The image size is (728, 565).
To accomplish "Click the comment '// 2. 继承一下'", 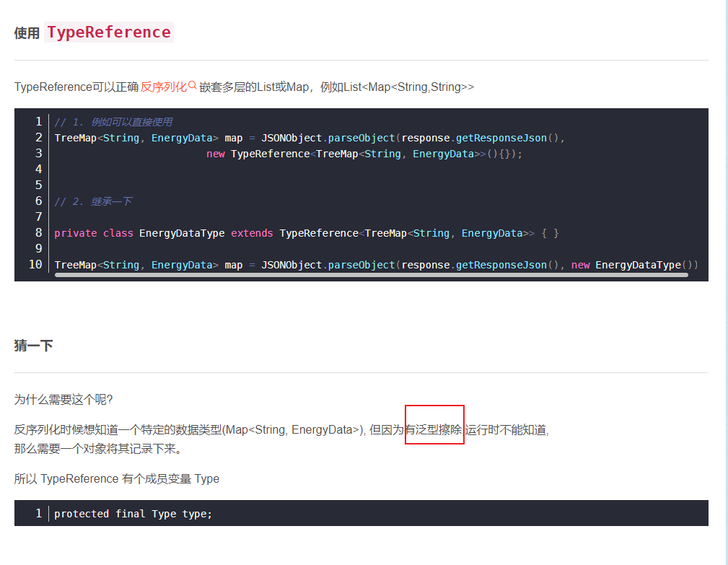I will (x=93, y=201).
